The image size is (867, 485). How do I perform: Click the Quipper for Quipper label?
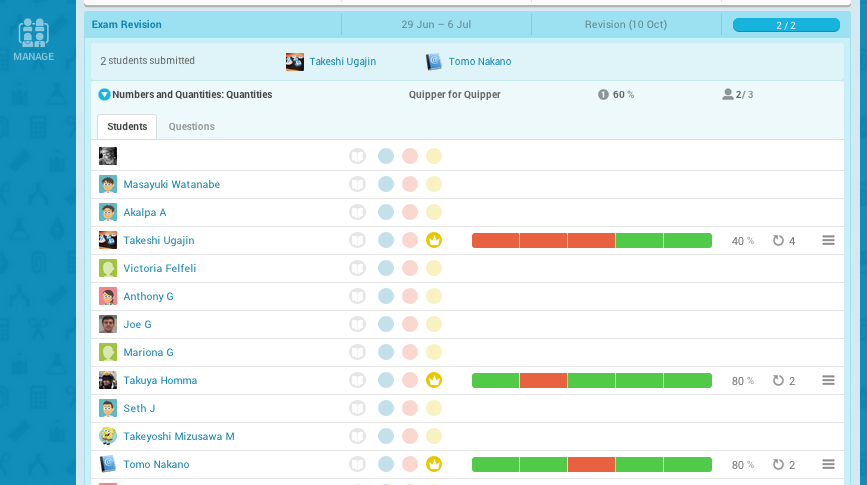(455, 95)
